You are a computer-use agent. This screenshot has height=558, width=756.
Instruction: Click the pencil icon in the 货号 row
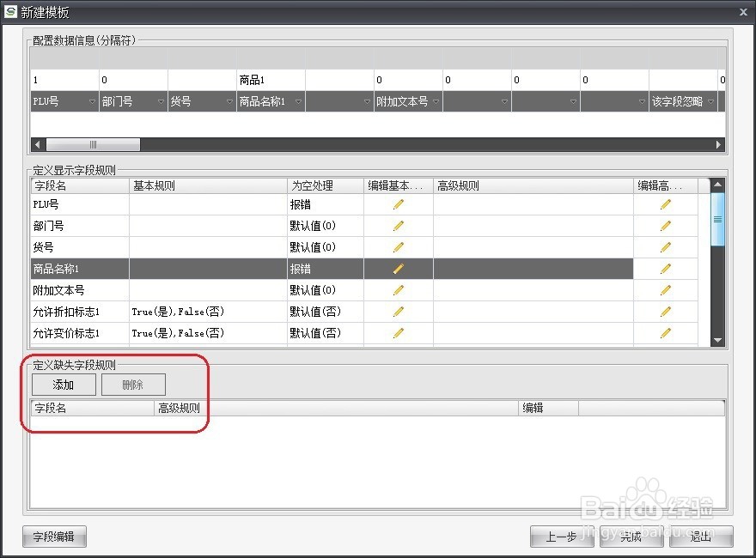coord(398,247)
